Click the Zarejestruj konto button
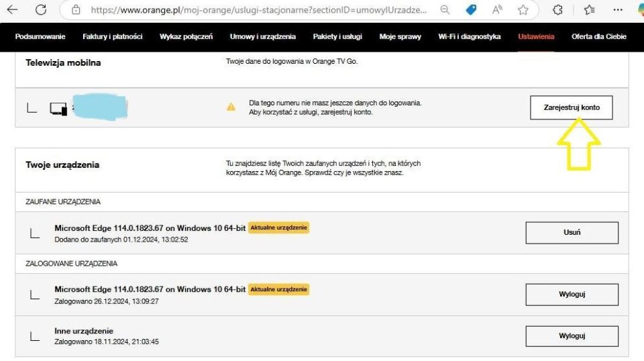The width and height of the screenshot is (644, 361). pos(572,107)
